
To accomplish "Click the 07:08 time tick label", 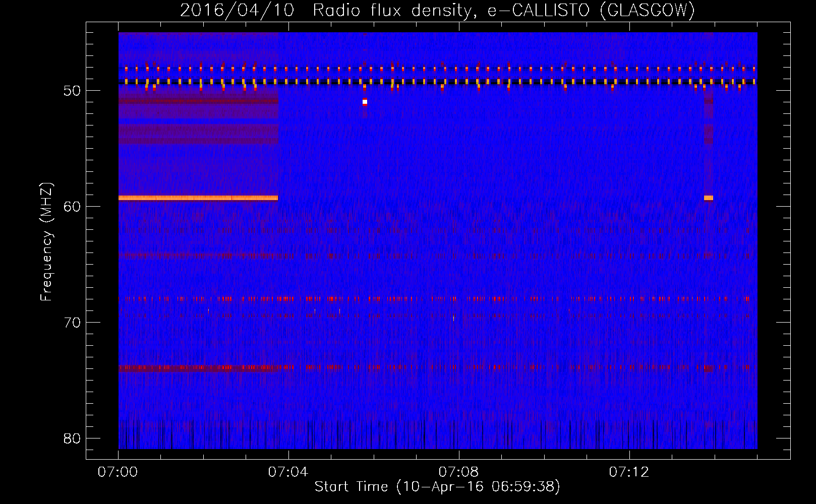I will coord(458,472).
